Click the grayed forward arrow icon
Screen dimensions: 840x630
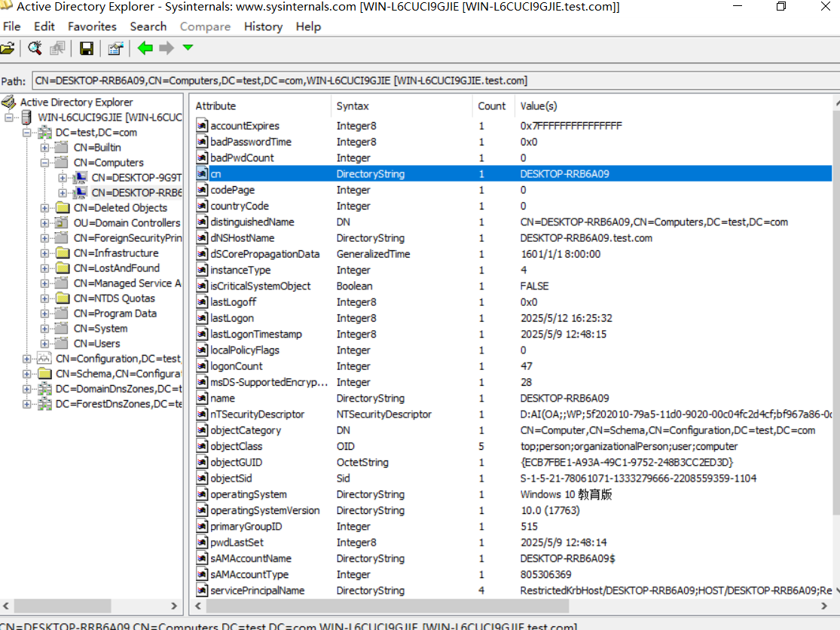click(166, 48)
